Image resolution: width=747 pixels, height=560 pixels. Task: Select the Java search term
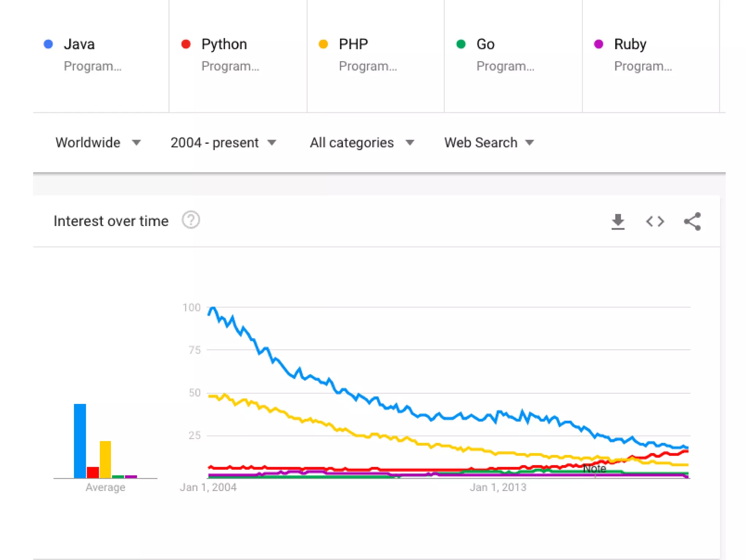(79, 44)
